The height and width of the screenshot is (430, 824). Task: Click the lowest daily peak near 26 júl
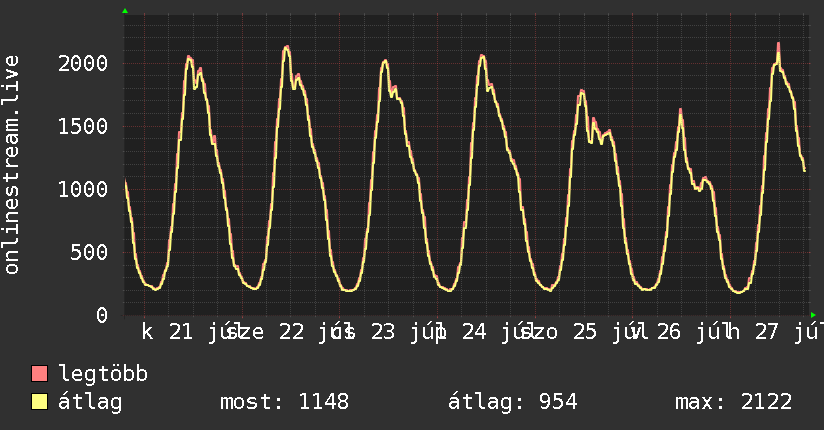point(681,111)
